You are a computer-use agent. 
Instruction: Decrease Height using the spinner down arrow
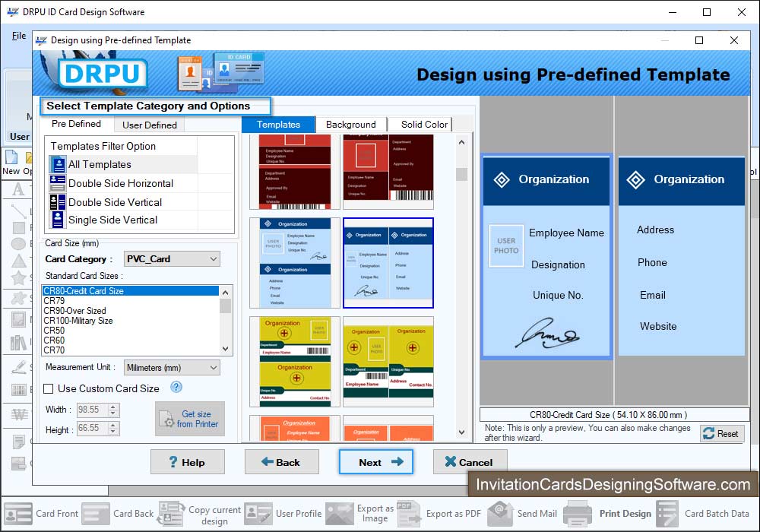(x=113, y=431)
